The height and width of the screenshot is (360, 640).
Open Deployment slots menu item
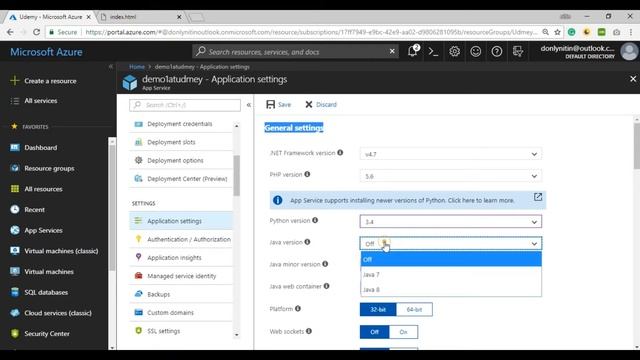pyautogui.click(x=181, y=142)
